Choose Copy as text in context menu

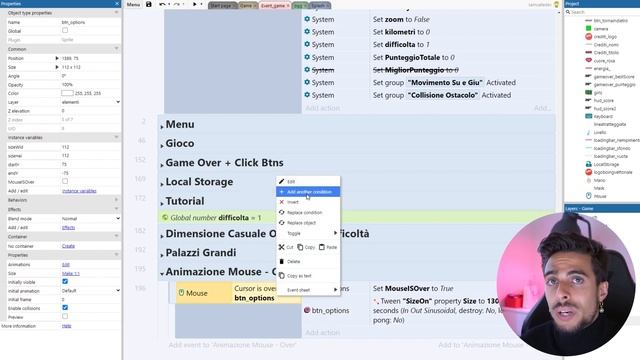(x=308, y=276)
